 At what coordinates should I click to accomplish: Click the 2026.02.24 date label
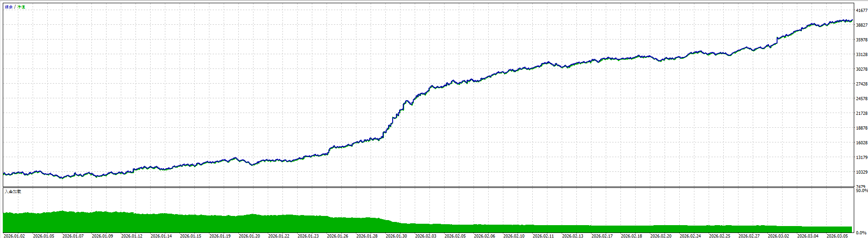click(690, 236)
